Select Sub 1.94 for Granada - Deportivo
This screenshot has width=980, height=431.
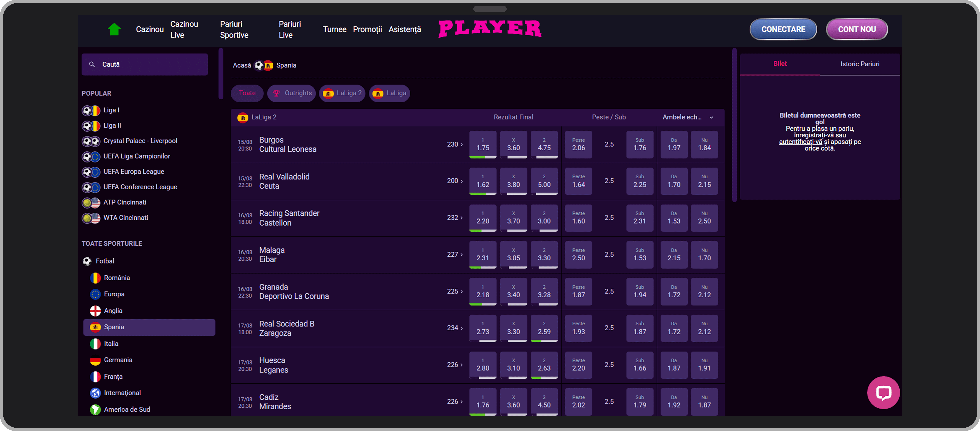point(640,291)
